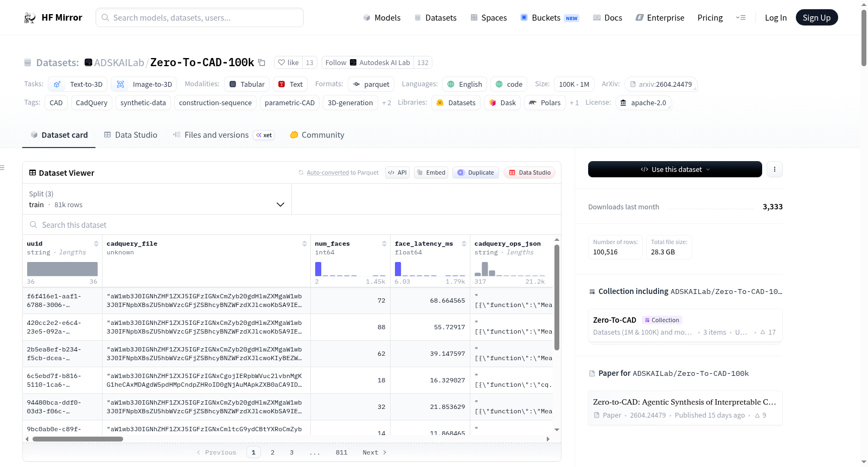This screenshot has width=868, height=467.
Task: Focus the Search models, datasets, users field
Action: click(x=200, y=17)
